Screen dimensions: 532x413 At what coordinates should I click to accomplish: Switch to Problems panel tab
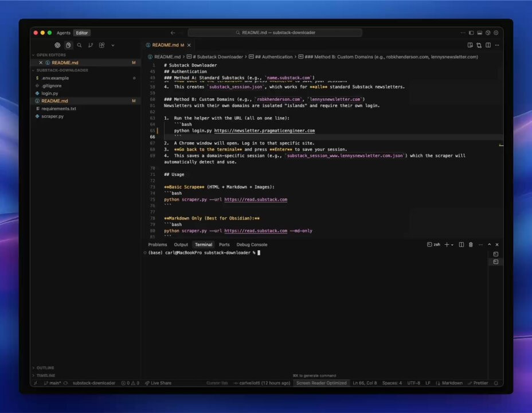[x=158, y=245]
